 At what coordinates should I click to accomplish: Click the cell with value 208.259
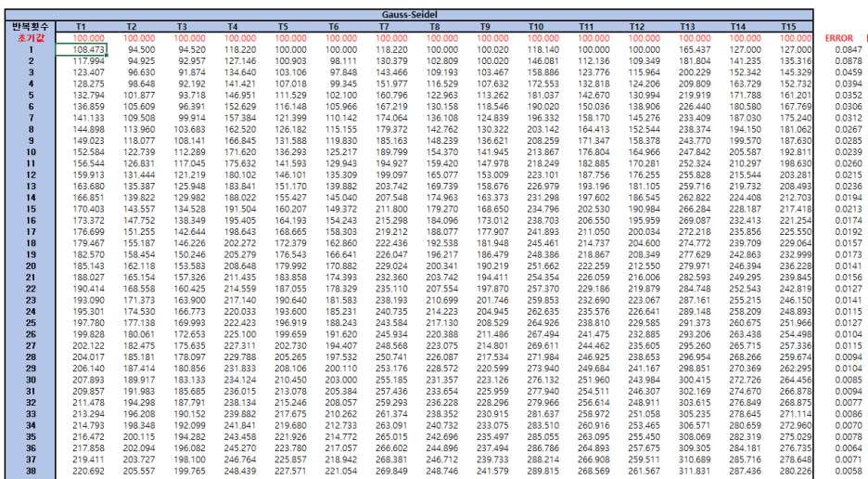pos(535,141)
